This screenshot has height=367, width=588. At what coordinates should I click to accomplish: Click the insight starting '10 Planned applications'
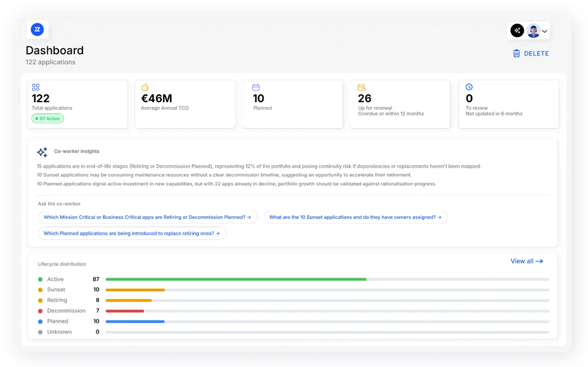(x=236, y=184)
